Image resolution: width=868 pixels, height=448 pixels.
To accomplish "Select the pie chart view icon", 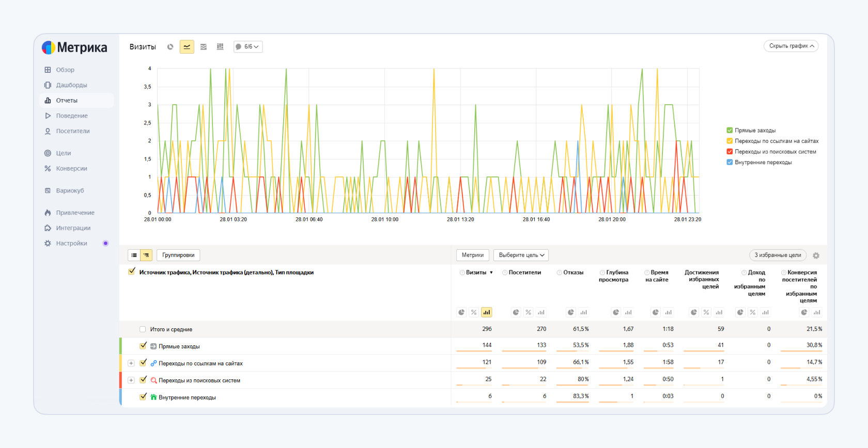I will pyautogui.click(x=170, y=47).
